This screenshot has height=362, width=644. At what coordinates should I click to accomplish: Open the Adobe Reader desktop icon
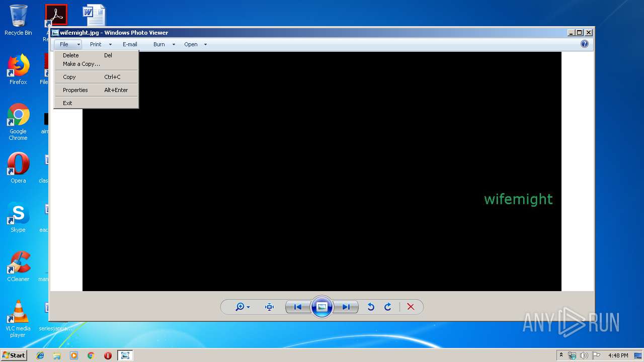point(56,15)
